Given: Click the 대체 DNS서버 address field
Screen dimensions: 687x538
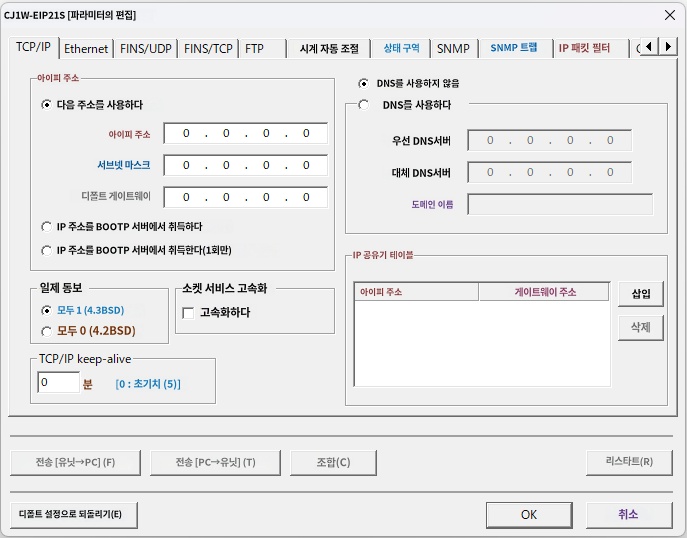Looking at the screenshot, I should (549, 173).
